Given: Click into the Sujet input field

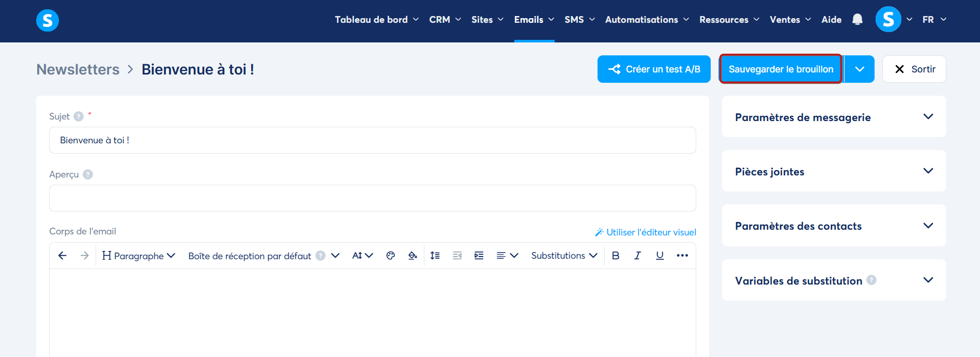Looking at the screenshot, I should (373, 140).
